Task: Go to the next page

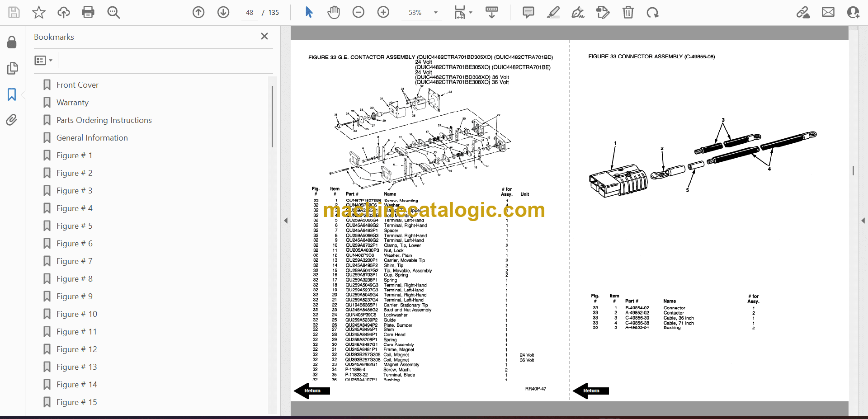Action: [223, 12]
